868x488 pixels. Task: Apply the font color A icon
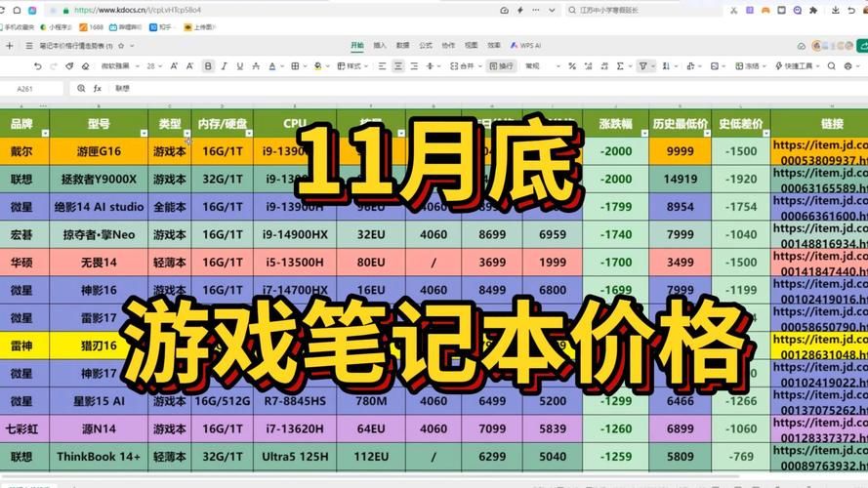point(271,65)
